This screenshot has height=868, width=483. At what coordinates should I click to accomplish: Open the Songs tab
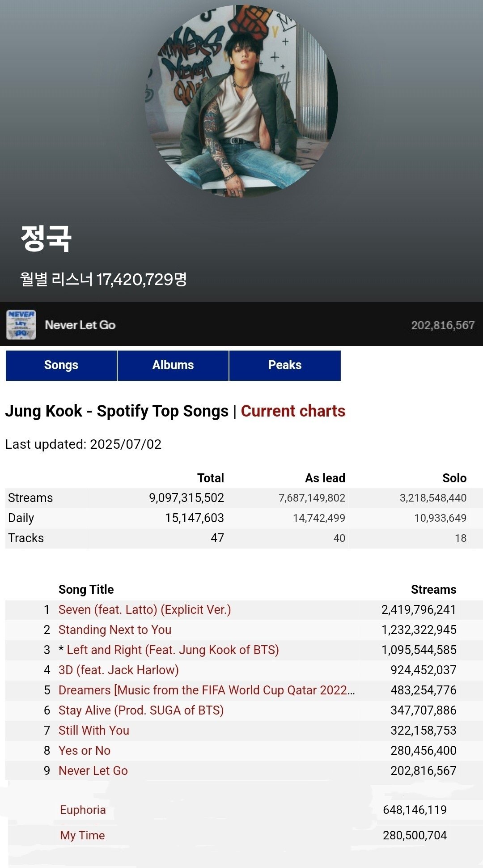pos(61,365)
